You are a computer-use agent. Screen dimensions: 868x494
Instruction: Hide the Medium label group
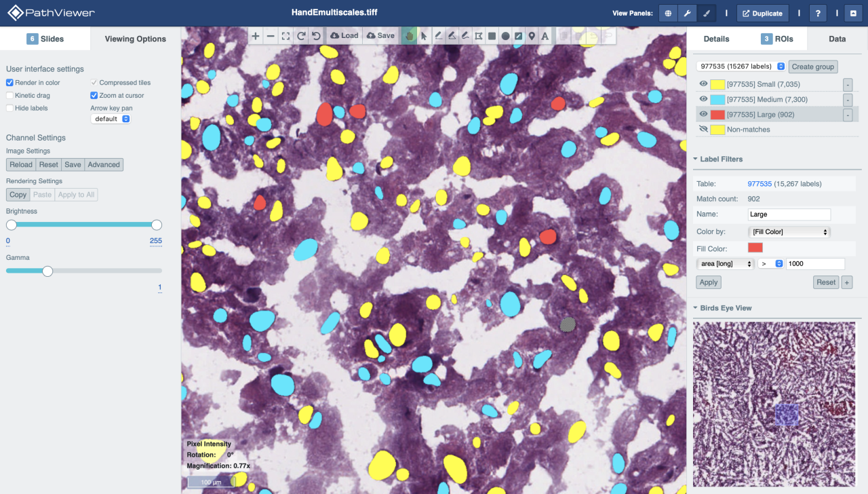point(703,99)
